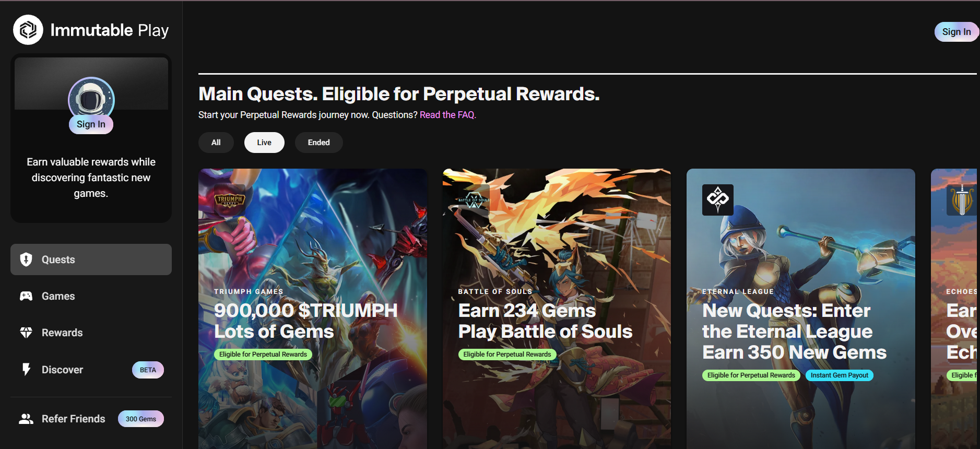Click the Triumph Games logo badge
The image size is (980, 449).
point(230,199)
